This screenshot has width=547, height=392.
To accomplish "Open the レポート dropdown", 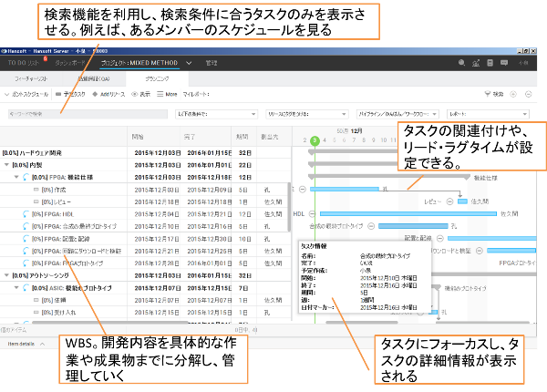I will pyautogui.click(x=488, y=114).
